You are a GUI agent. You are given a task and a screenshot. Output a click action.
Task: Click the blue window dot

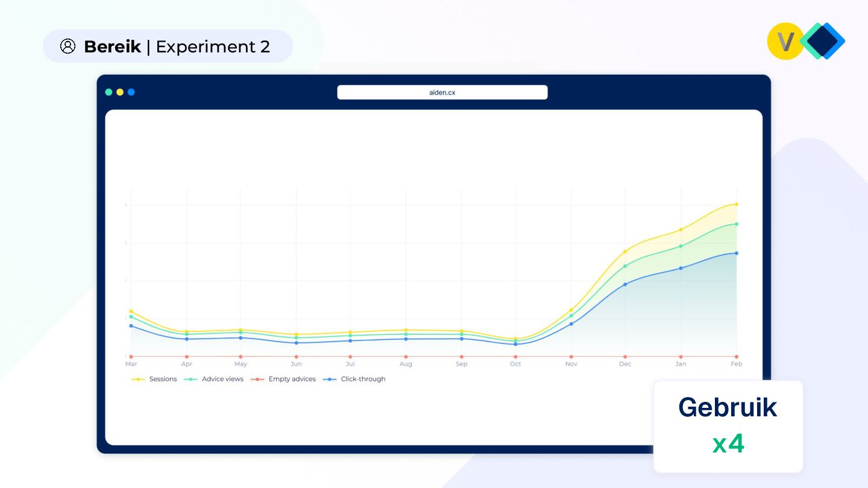[x=131, y=92]
